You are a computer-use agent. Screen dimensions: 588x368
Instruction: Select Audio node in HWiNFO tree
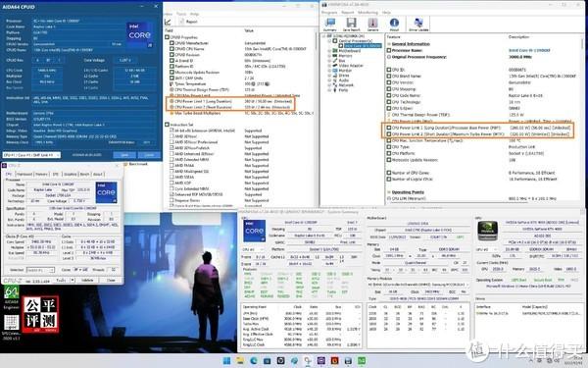(x=344, y=80)
